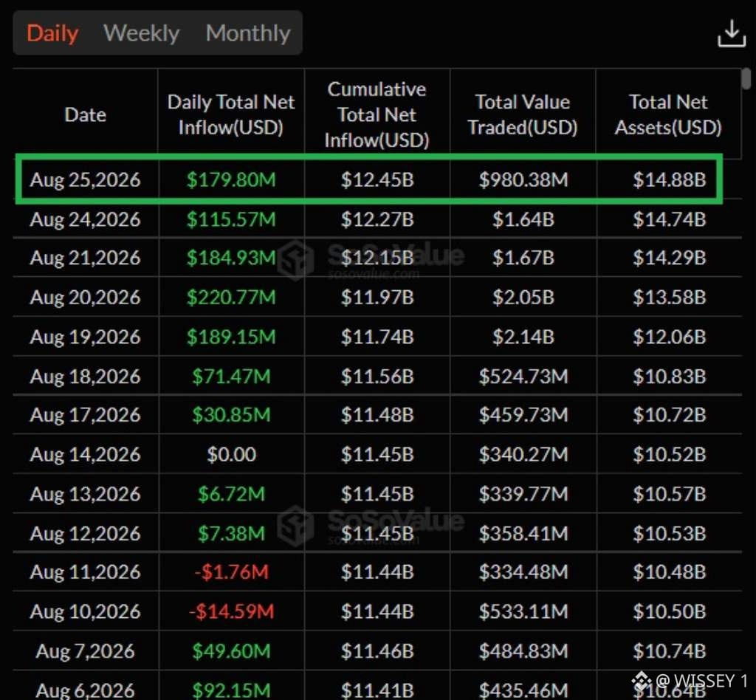The height and width of the screenshot is (700, 756).
Task: Select the $6.72M daily inflow value
Action: point(231,494)
